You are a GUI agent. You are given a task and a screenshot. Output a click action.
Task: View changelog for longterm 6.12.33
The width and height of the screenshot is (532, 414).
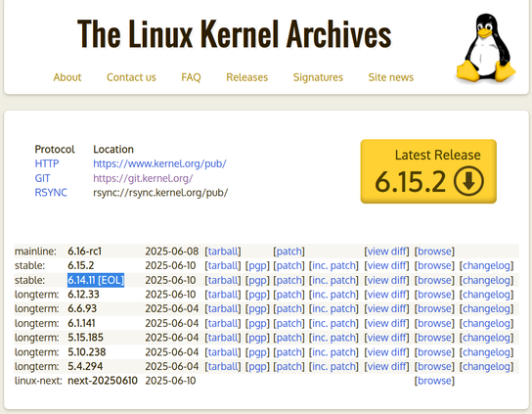pyautogui.click(x=486, y=295)
